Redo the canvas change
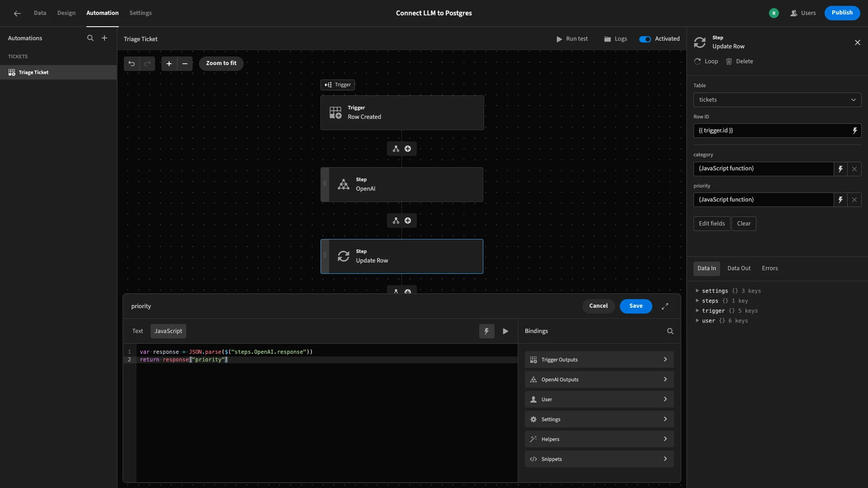Viewport: 868px width, 488px height. tap(147, 64)
